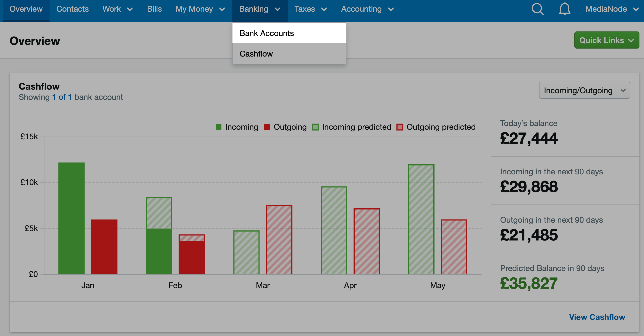Expand the Taxes menu
The height and width of the screenshot is (336, 644).
point(311,9)
